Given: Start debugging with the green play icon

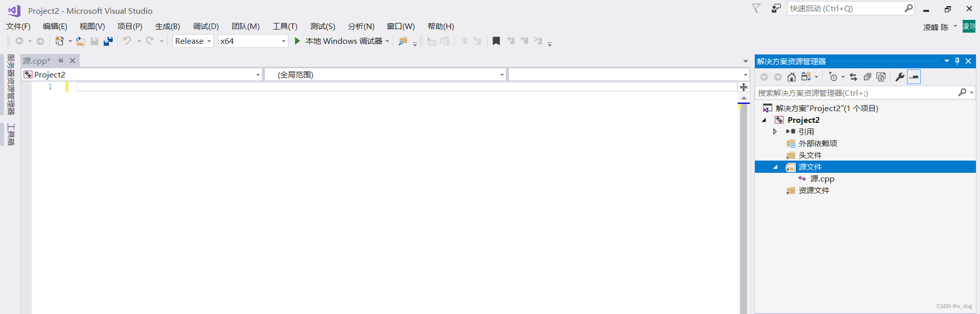Looking at the screenshot, I should [298, 41].
